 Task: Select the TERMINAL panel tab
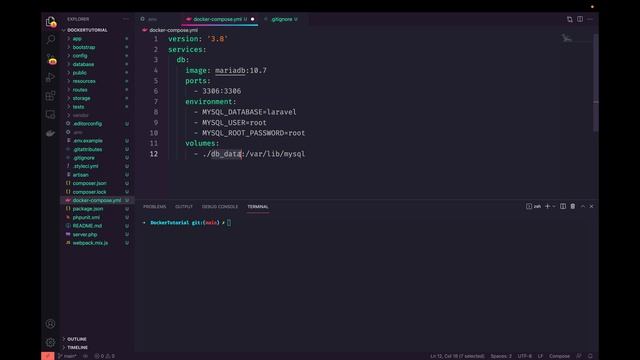point(258,207)
